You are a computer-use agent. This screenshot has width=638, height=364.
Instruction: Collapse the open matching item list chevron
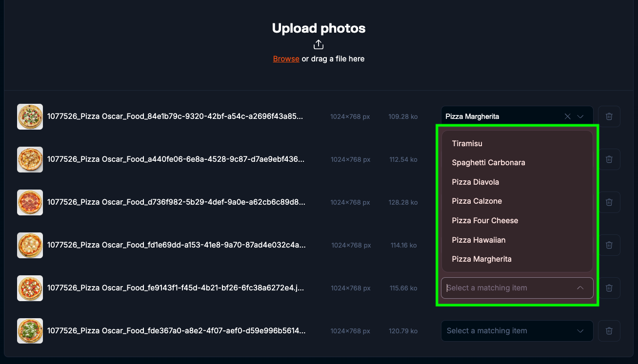tap(580, 288)
